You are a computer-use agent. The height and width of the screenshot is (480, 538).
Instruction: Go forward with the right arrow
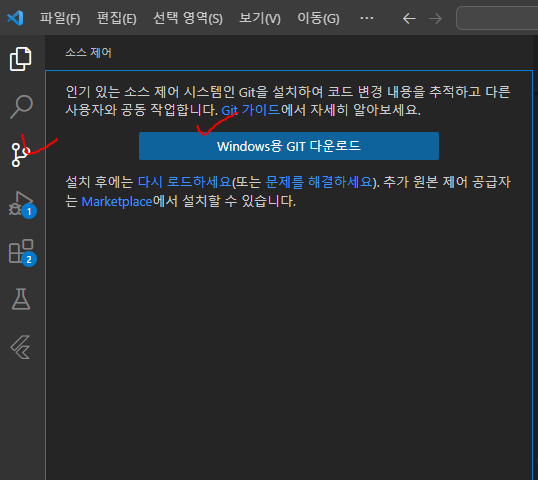[435, 18]
